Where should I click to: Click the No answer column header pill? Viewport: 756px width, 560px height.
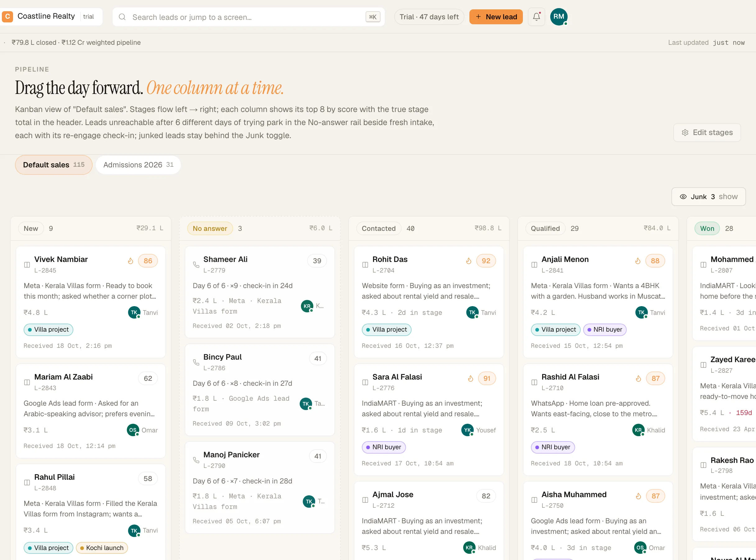pyautogui.click(x=210, y=228)
